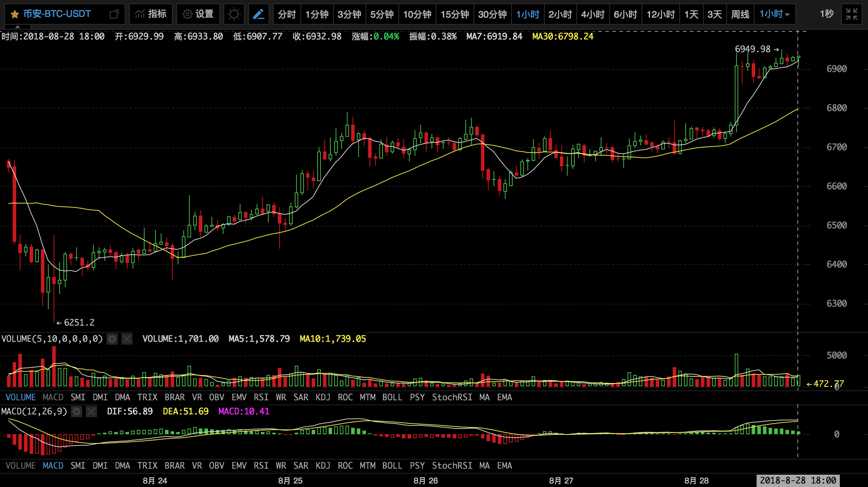Select the 1分钟 timeframe
Screen dimensions: 868x487
coord(317,14)
